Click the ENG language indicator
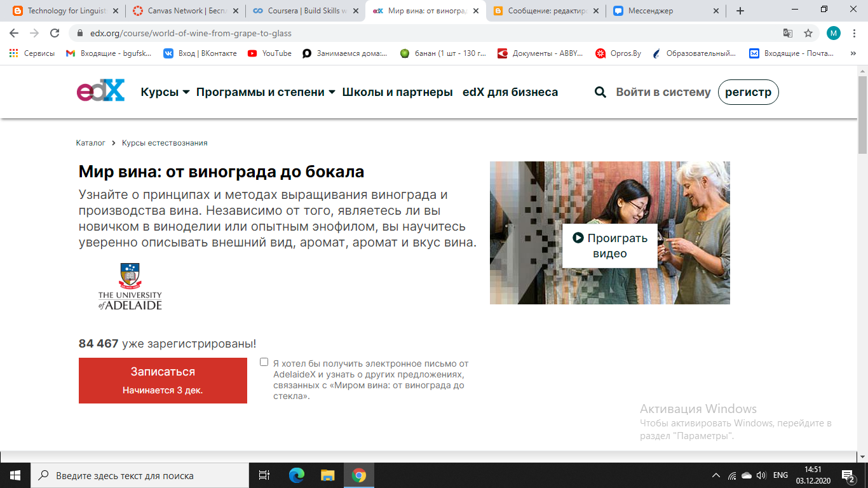 (x=780, y=475)
